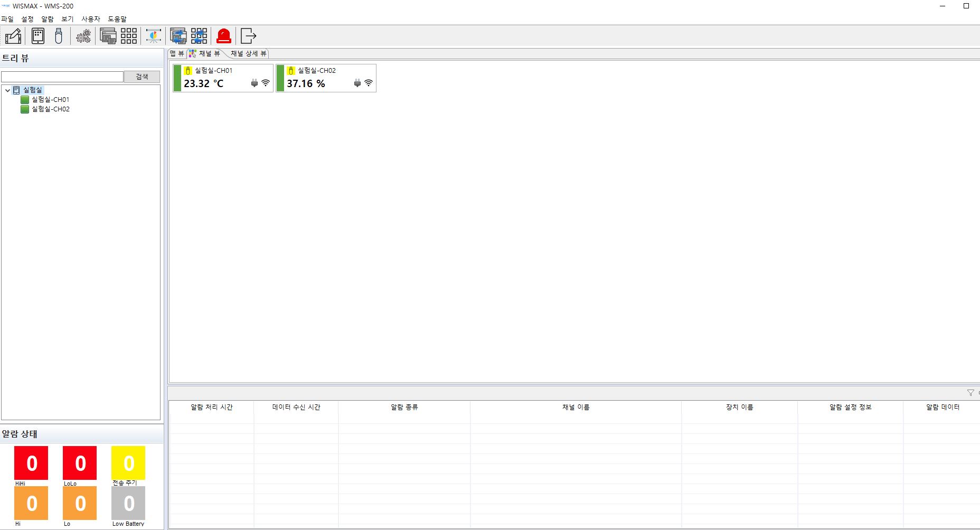
Task: Click the wifi signal icon on 실험실-CH01 card
Action: (266, 83)
